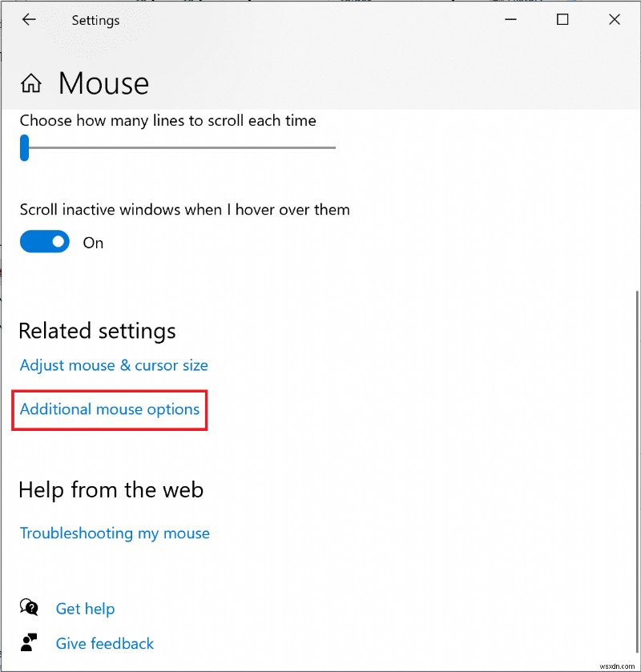This screenshot has width=641, height=672.
Task: Click the On label next to the scroll toggle
Action: tap(92, 243)
